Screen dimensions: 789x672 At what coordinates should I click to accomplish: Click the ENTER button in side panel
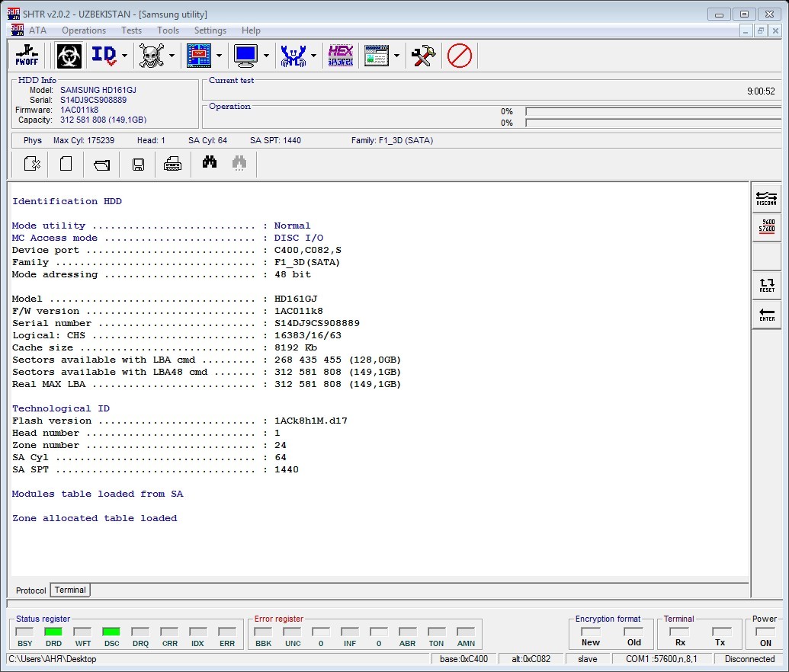(x=767, y=315)
